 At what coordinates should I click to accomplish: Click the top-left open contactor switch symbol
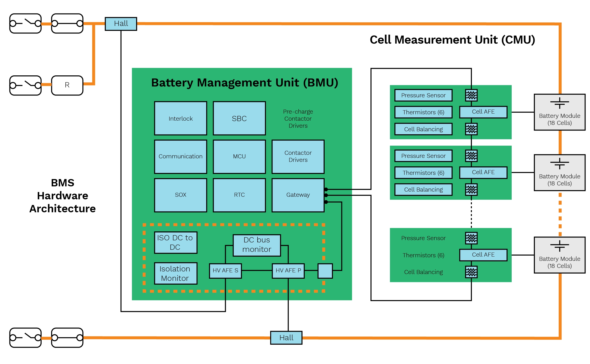pos(25,23)
